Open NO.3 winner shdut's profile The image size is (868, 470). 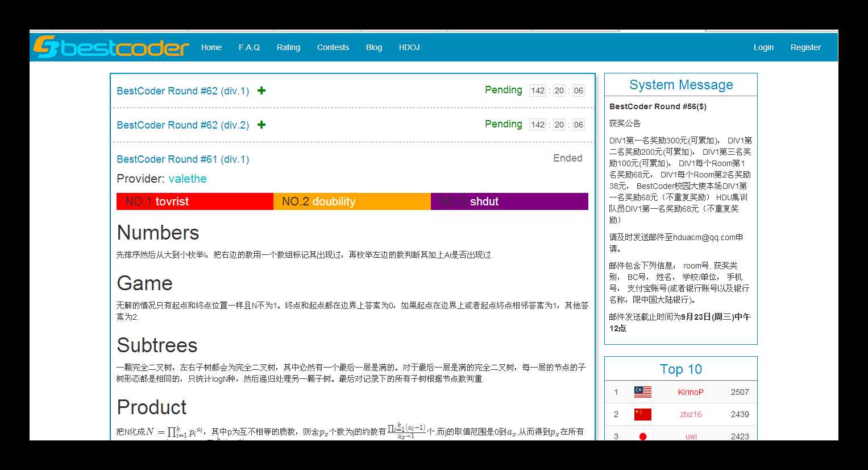pos(484,201)
